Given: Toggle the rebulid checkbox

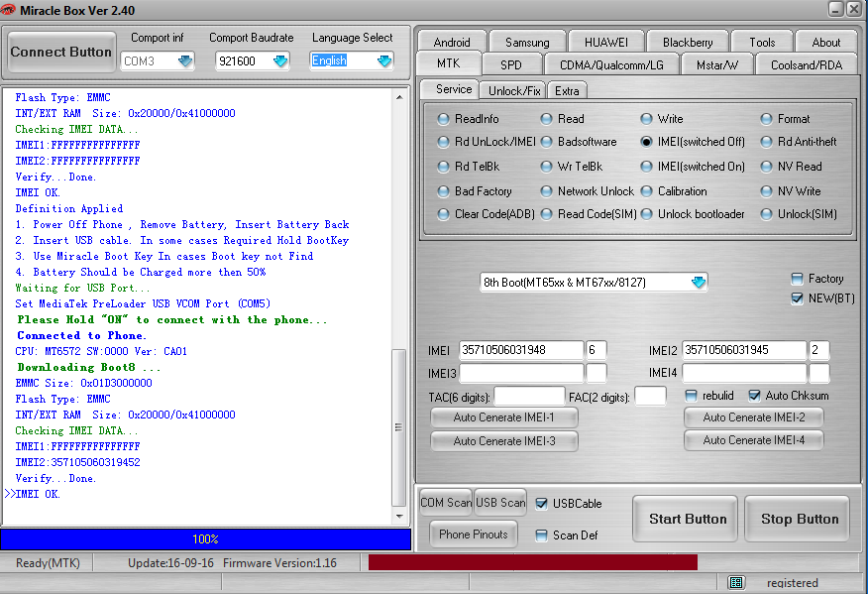Looking at the screenshot, I should pyautogui.click(x=691, y=396).
